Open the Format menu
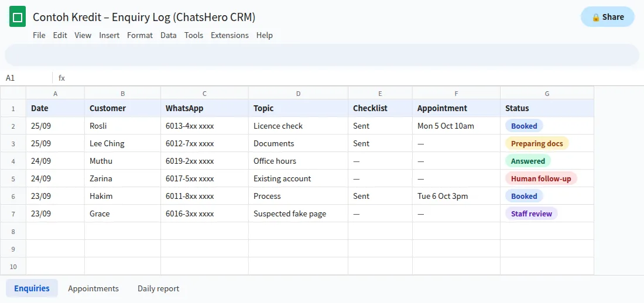The height and width of the screenshot is (303, 644). (140, 35)
